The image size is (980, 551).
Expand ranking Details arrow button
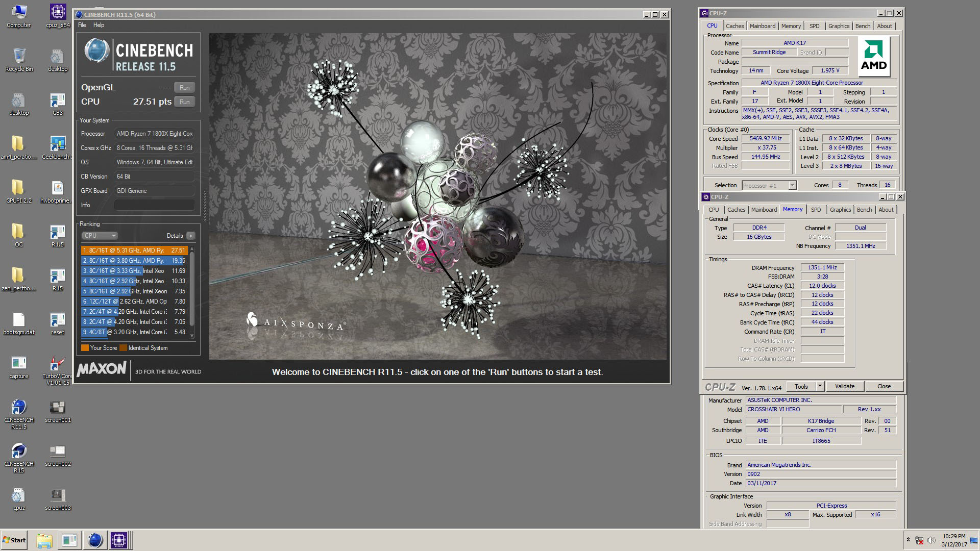(190, 236)
